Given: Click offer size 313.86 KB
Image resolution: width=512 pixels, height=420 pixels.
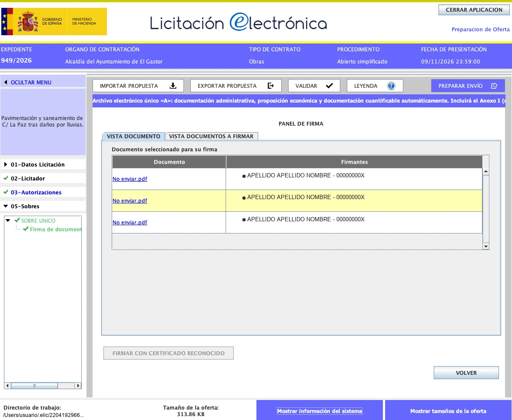Looking at the screenshot, I should coord(191,414).
